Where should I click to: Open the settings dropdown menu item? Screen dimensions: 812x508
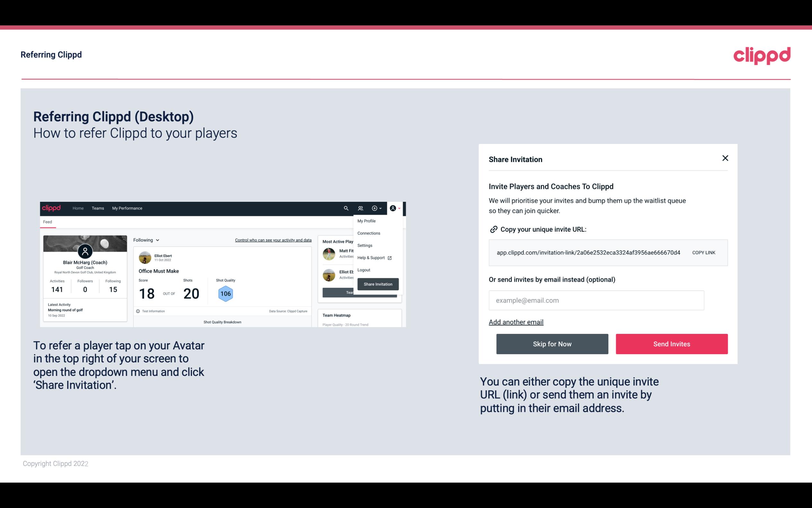364,245
